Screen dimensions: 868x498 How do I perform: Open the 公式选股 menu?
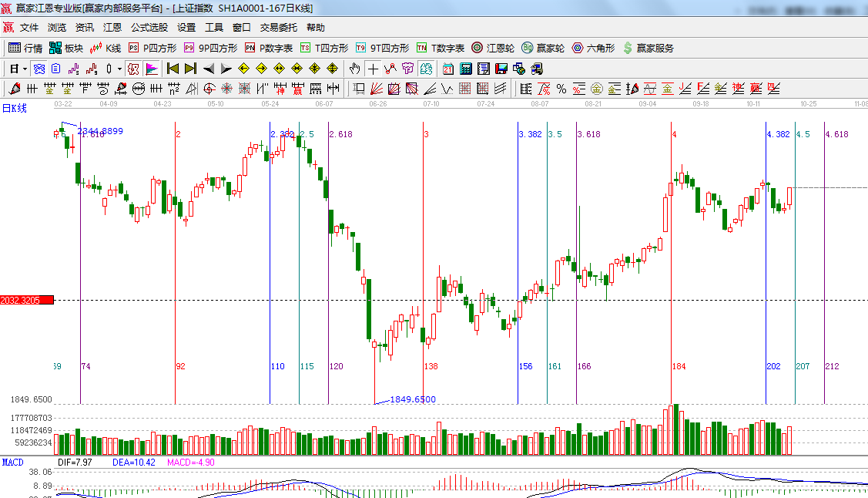149,27
